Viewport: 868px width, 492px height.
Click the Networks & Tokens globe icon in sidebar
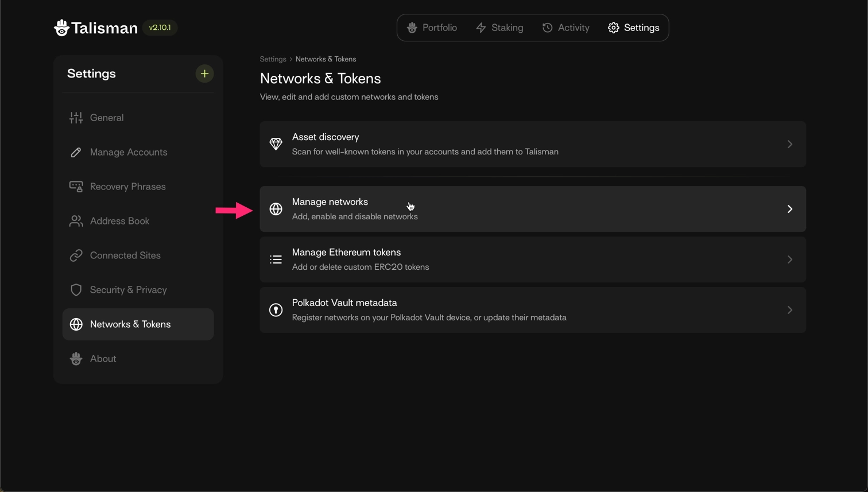point(76,324)
